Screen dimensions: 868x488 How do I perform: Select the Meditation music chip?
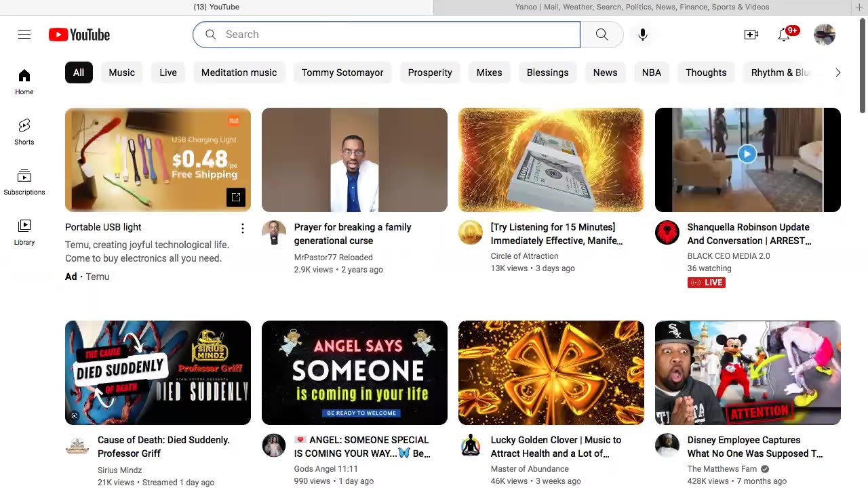tap(239, 73)
